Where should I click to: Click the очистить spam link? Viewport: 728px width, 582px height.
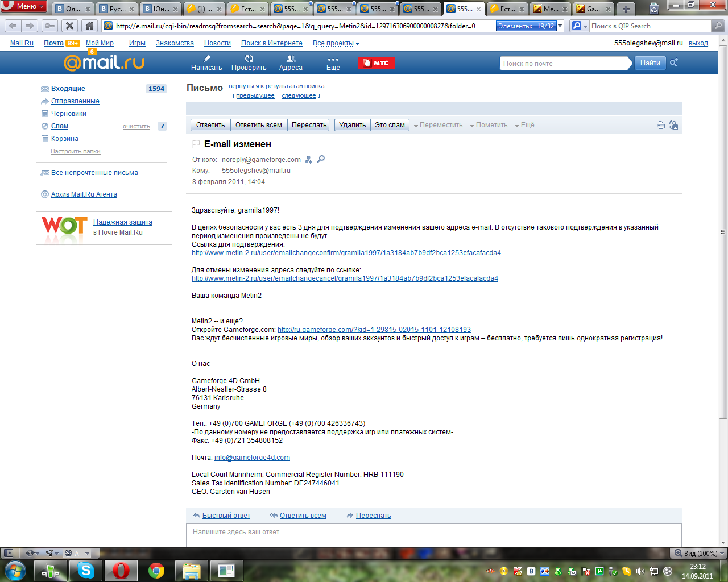click(136, 126)
